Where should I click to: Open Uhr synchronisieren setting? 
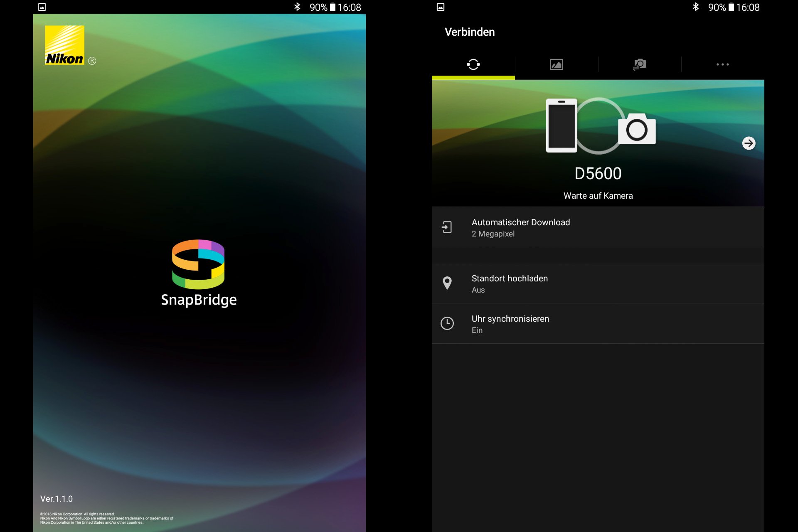598,324
